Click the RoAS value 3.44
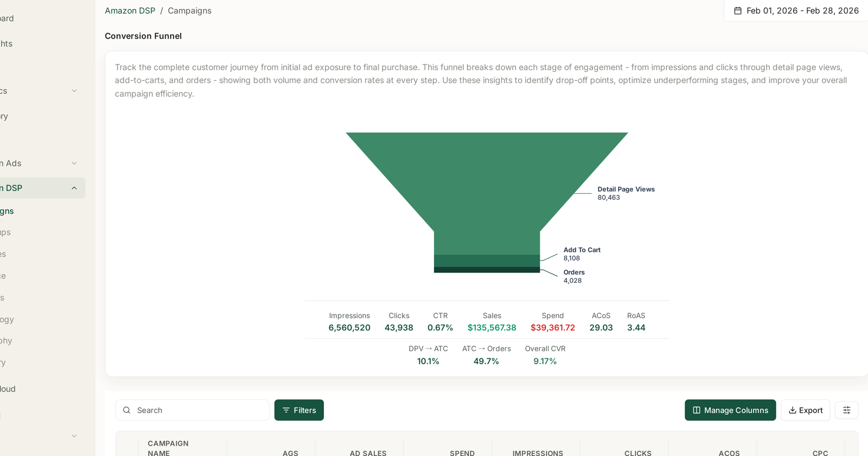 [x=636, y=328]
